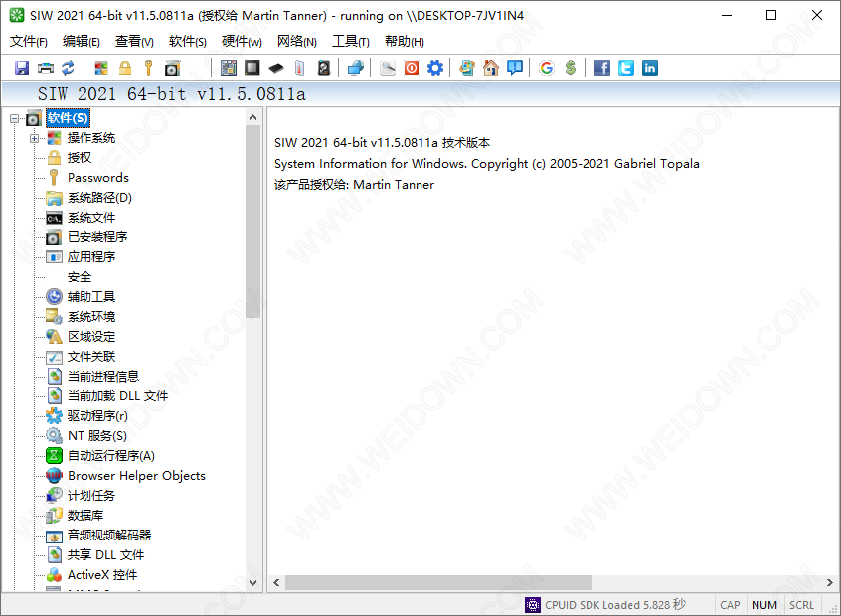Viewport: 841px width, 616px height.
Task: Click the horizontal scrollbar right arrow
Action: tap(830, 583)
